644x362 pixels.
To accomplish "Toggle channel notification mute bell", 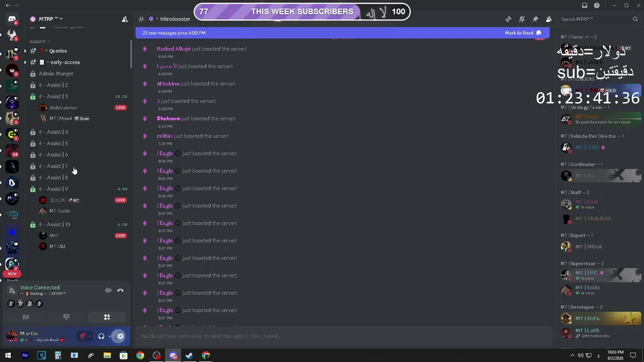I will pos(522,19).
